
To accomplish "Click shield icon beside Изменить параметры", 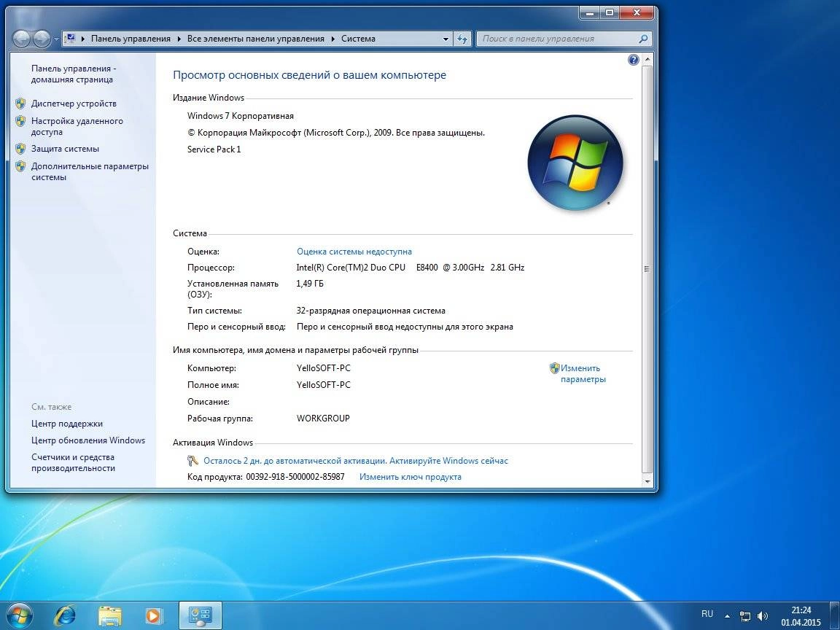I will [x=554, y=368].
